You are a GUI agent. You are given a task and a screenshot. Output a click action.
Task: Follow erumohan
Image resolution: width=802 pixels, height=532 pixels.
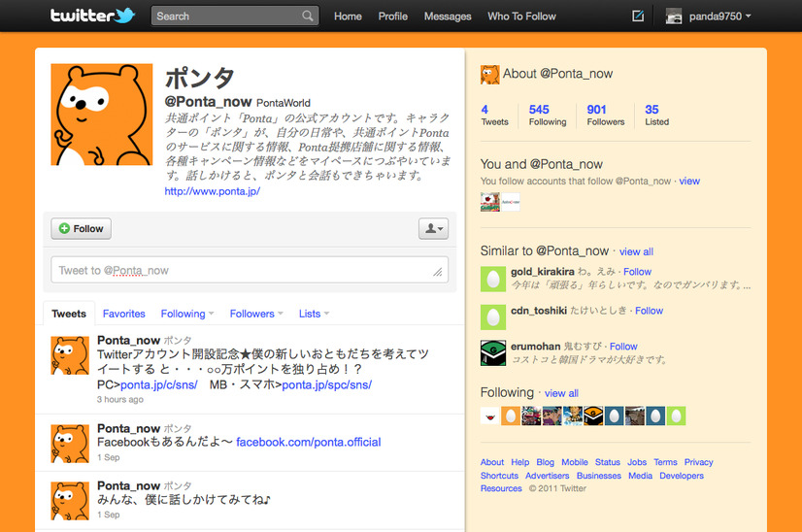tap(623, 347)
